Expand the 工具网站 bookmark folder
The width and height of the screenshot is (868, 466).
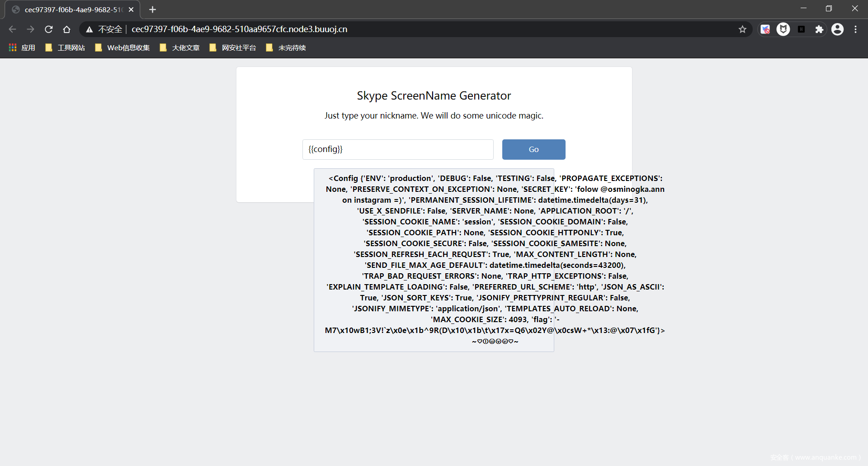tap(66, 48)
